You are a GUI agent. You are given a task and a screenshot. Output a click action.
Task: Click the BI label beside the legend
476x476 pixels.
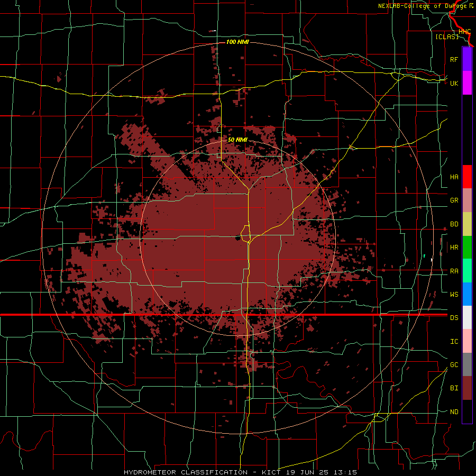tap(454, 388)
